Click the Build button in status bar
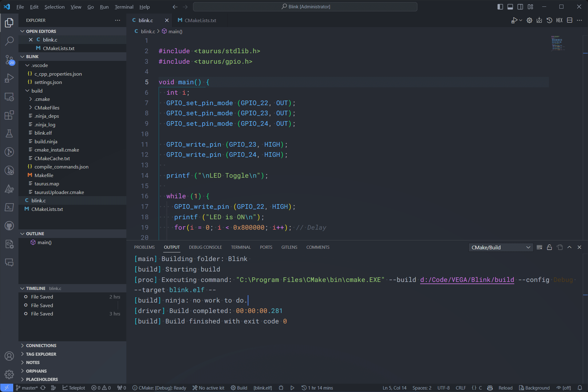 (239, 388)
